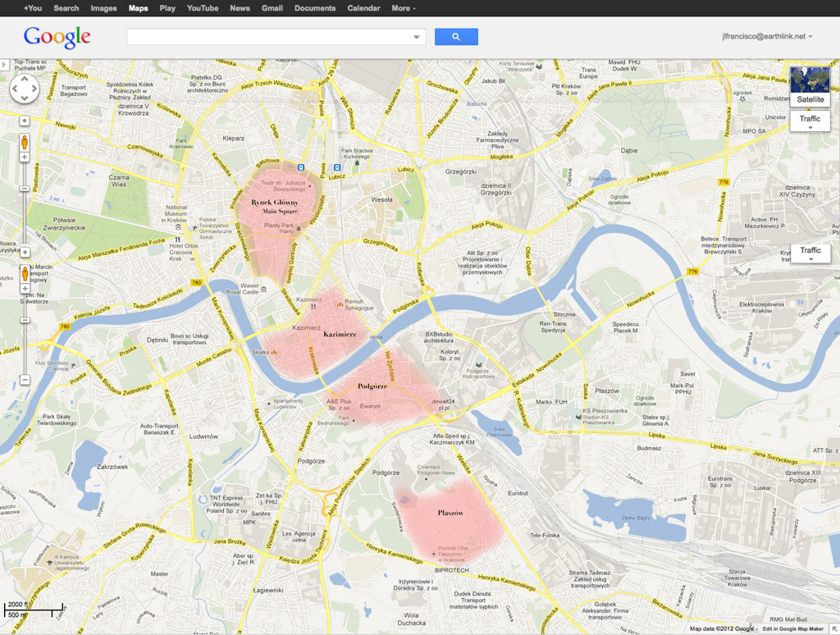Pan the map down with the arrow control
This screenshot has width=840, height=635.
pos(24,98)
